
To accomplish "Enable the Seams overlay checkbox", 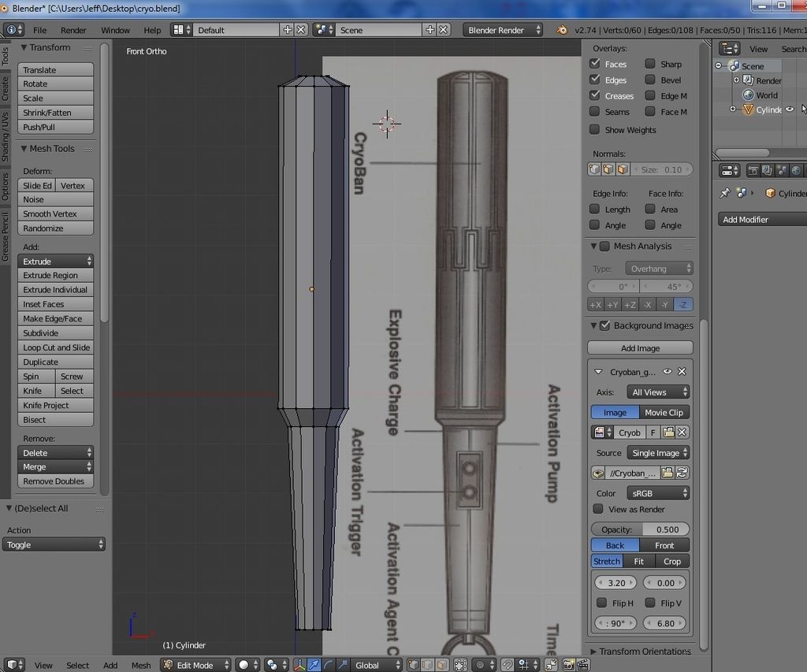I will click(595, 112).
